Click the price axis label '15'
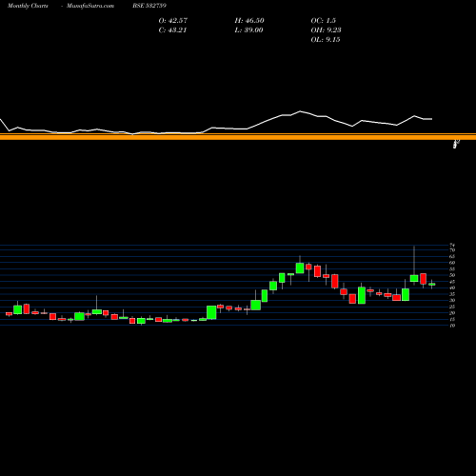Viewport: 476px width, 476px height. pos(452,319)
